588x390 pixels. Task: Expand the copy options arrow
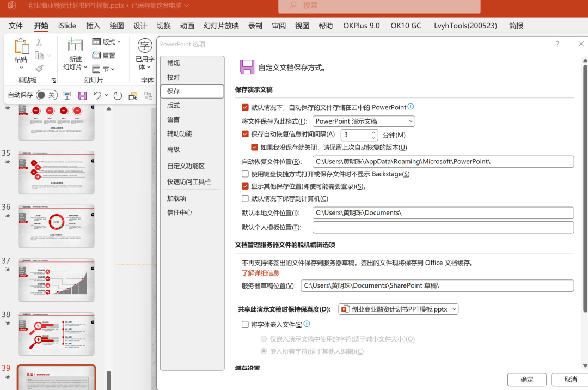[x=49, y=56]
